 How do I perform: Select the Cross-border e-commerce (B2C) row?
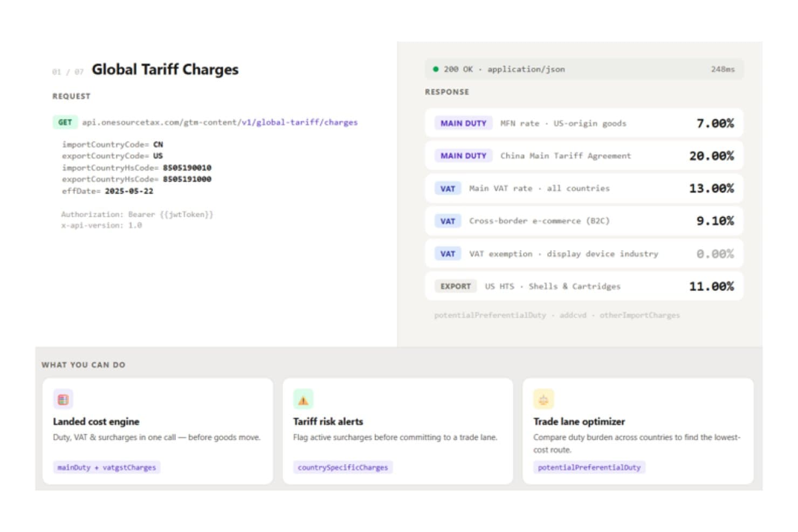tap(584, 221)
